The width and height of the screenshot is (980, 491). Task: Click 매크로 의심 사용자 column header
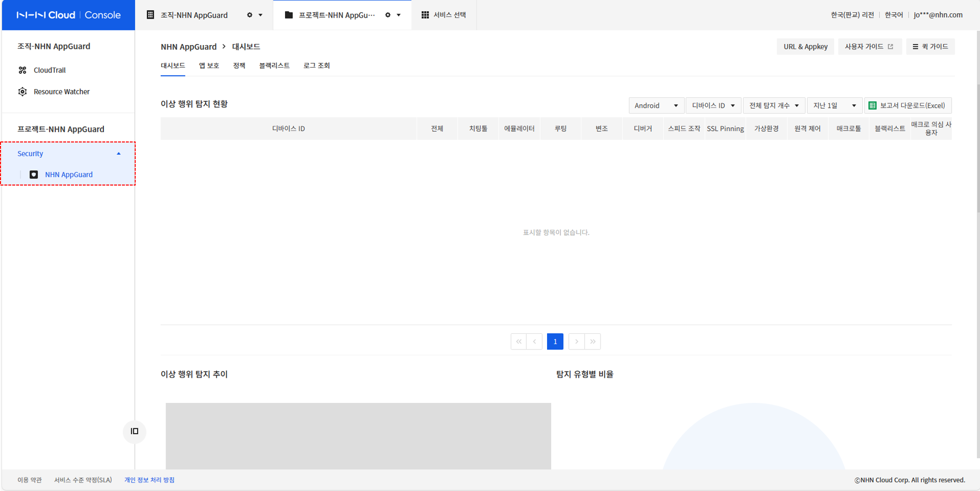tap(931, 129)
